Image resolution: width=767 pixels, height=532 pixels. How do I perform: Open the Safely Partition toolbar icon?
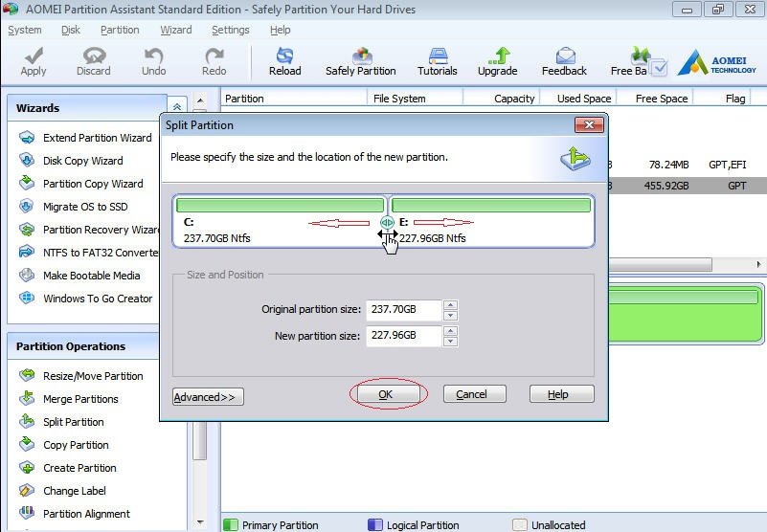(362, 55)
